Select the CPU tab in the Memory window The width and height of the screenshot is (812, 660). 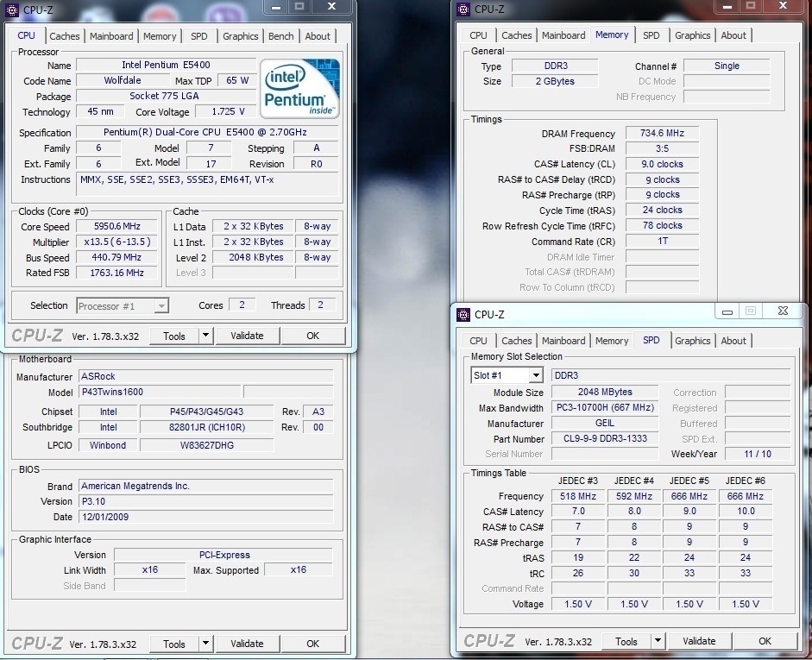coord(478,35)
